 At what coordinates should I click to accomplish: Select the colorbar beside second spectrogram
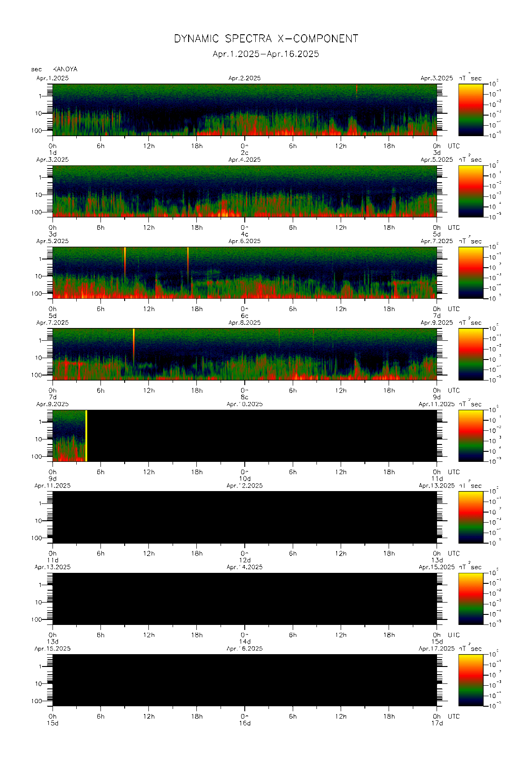470,191
